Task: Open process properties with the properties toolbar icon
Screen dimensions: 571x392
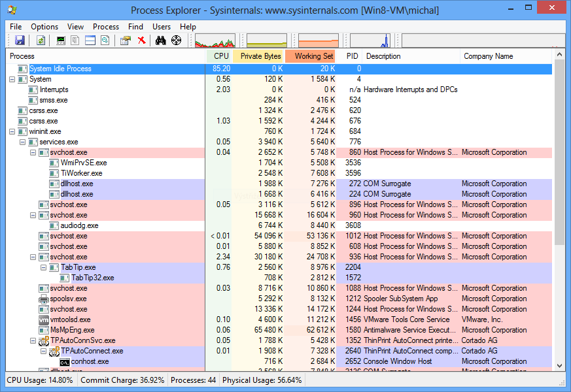Action: pyautogui.click(x=125, y=40)
